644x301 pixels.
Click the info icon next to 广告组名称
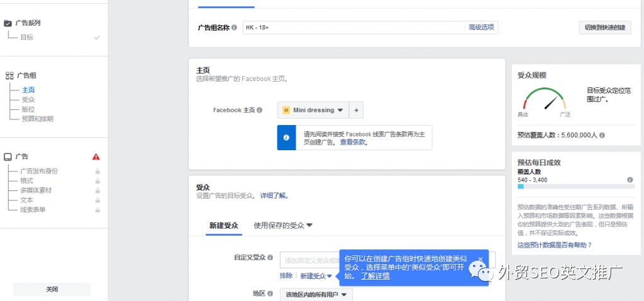[234, 28]
